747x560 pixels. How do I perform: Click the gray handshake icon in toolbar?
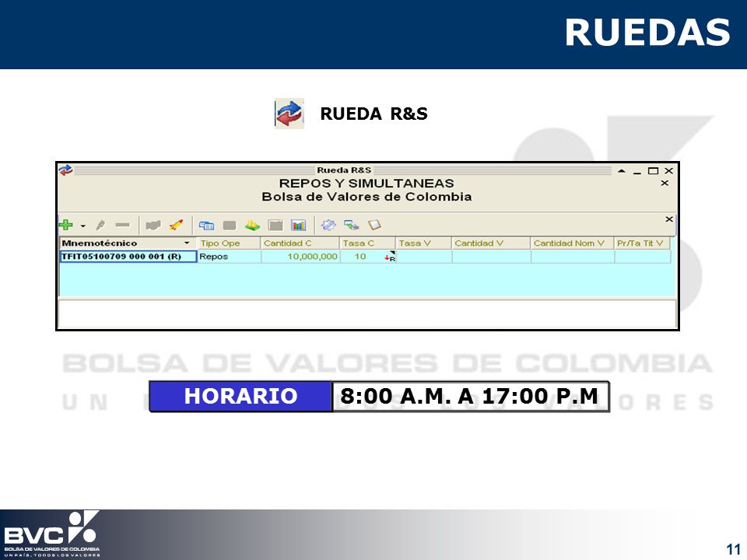(x=153, y=225)
